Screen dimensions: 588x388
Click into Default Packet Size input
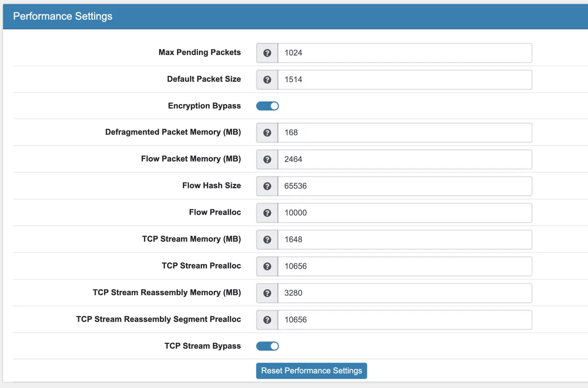click(404, 79)
